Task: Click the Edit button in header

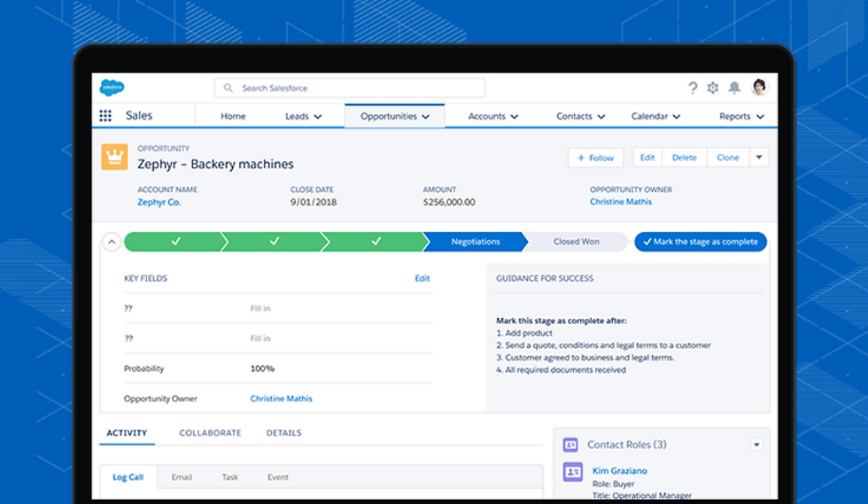Action: pyautogui.click(x=647, y=158)
